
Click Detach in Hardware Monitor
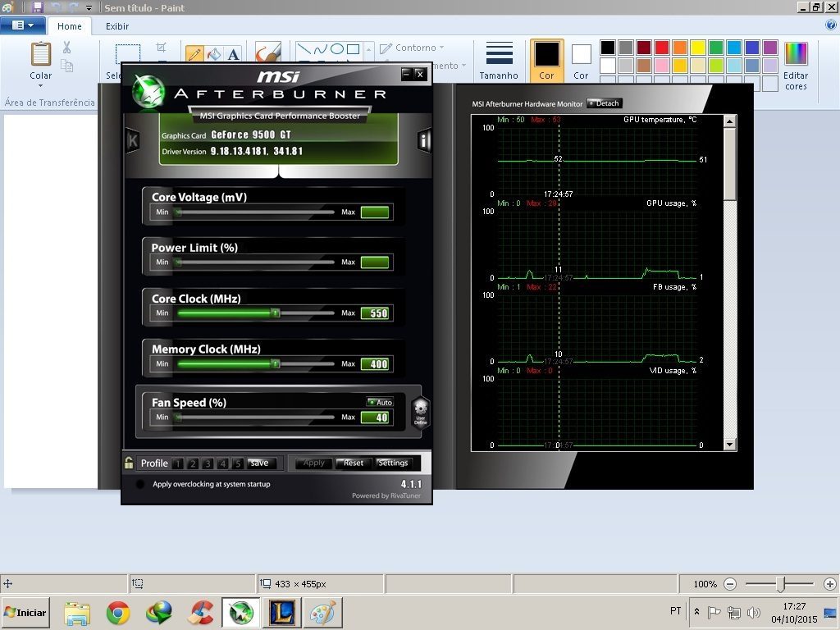(x=605, y=103)
